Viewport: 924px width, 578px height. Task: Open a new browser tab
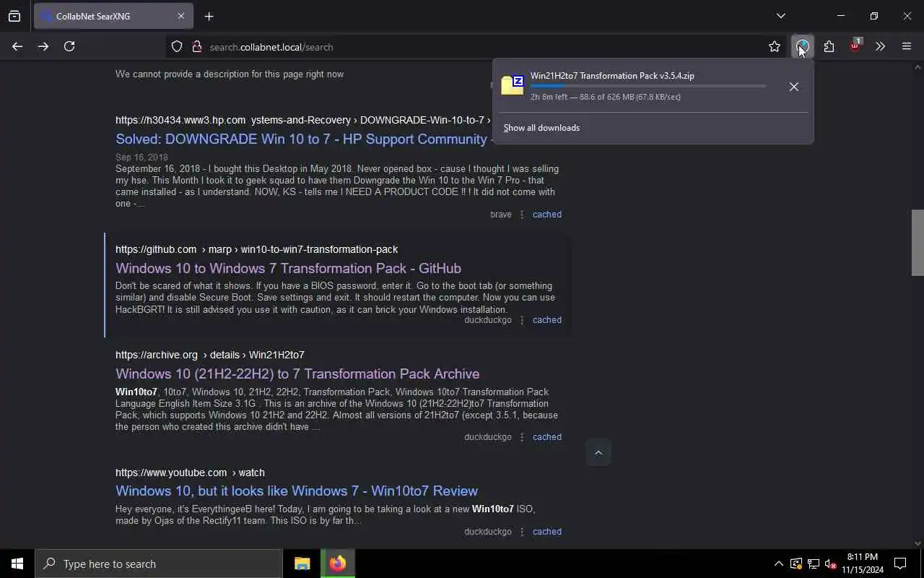click(x=209, y=16)
